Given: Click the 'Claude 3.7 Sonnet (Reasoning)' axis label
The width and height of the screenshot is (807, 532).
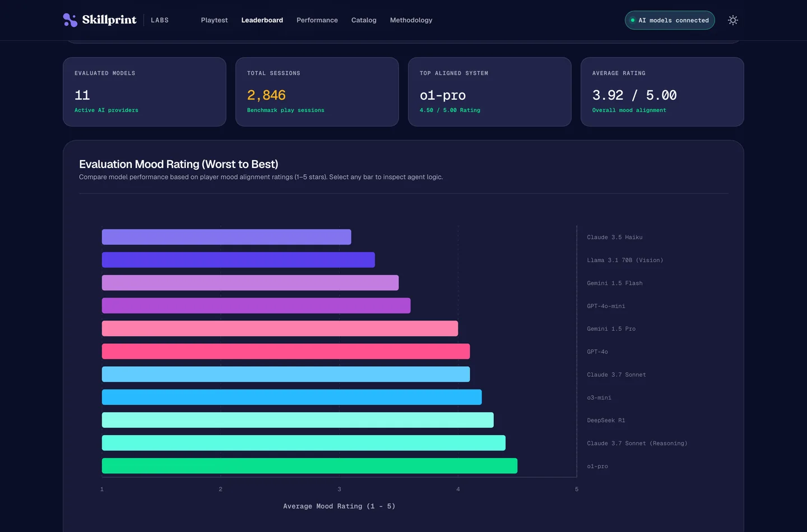Looking at the screenshot, I should pos(637,444).
